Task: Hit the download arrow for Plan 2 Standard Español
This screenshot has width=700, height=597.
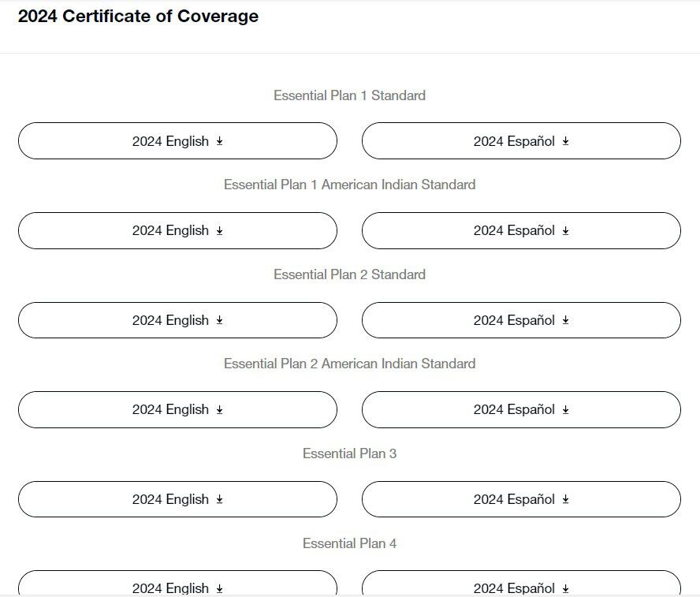Action: (566, 321)
